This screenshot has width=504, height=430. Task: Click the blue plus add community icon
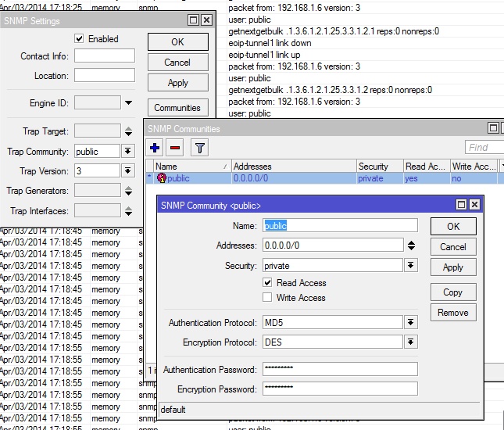155,147
